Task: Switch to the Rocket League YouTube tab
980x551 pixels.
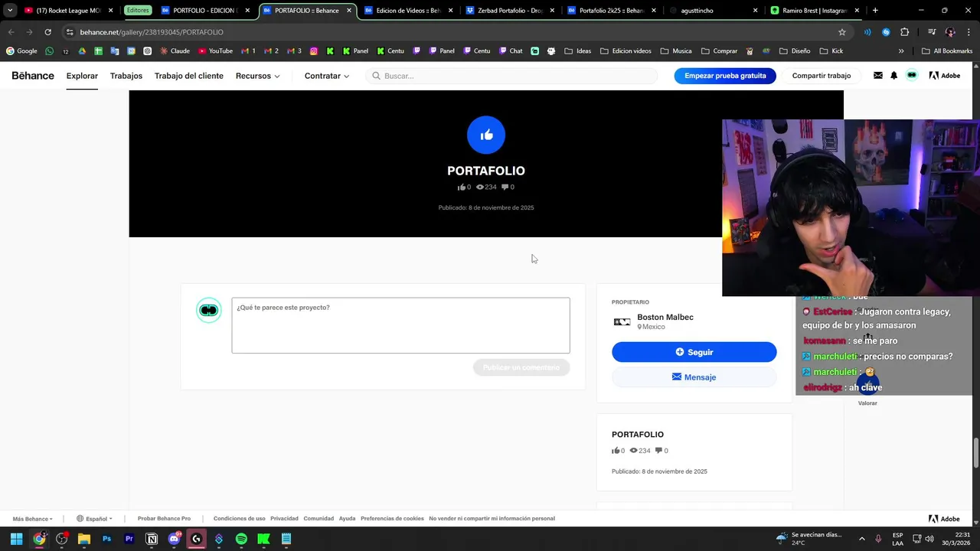Action: tap(67, 11)
